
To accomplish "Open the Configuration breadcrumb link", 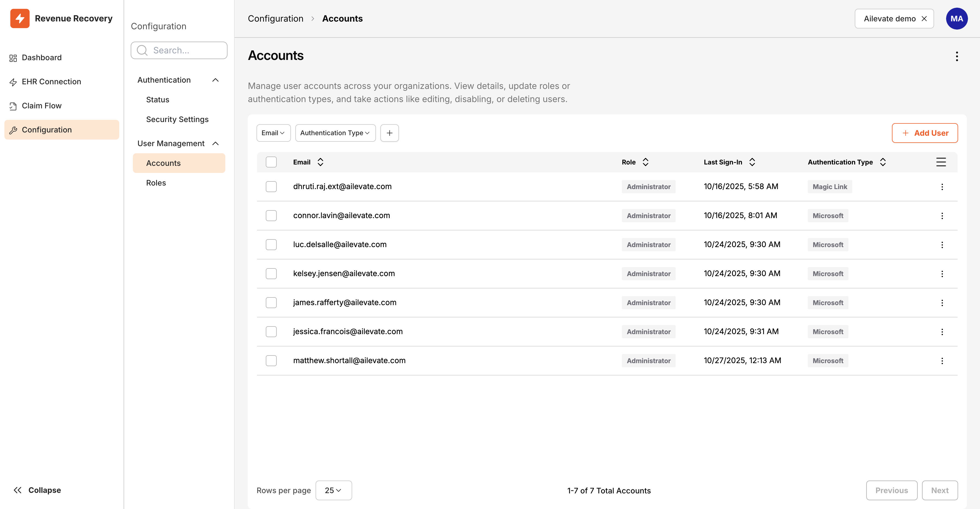I will [x=275, y=18].
